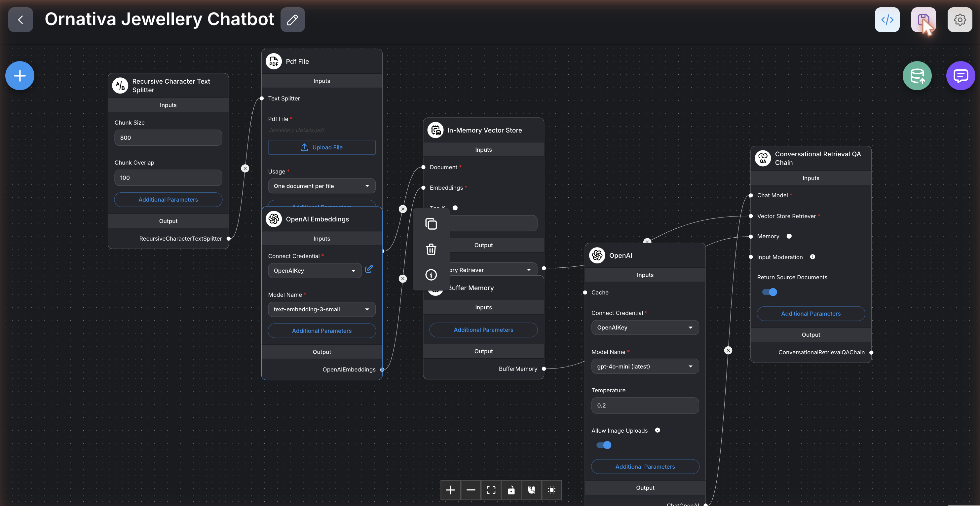Edit the chatflow name with pencil icon
The width and height of the screenshot is (980, 506).
coord(292,19)
